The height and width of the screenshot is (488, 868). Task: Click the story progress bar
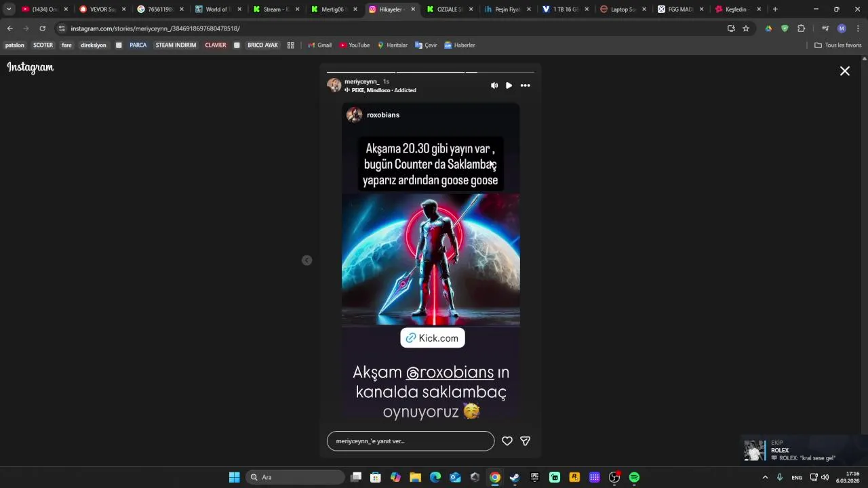click(x=431, y=72)
